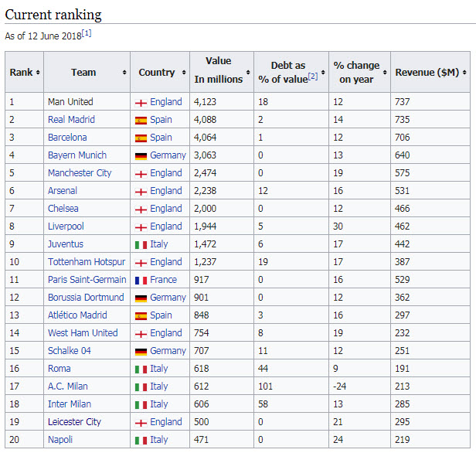Sort by % change on year arrows
Image resolution: width=476 pixels, height=453 pixels.
coord(385,73)
